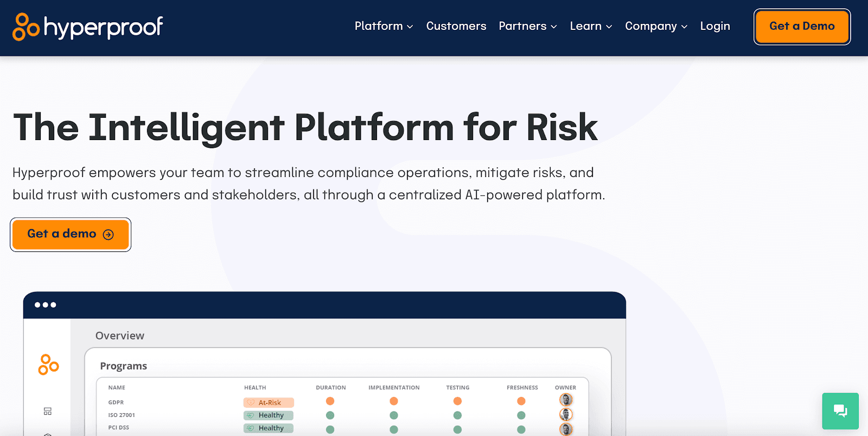Click the GDPR row owner avatar
Screen dimensions: 868x436
[566, 400]
